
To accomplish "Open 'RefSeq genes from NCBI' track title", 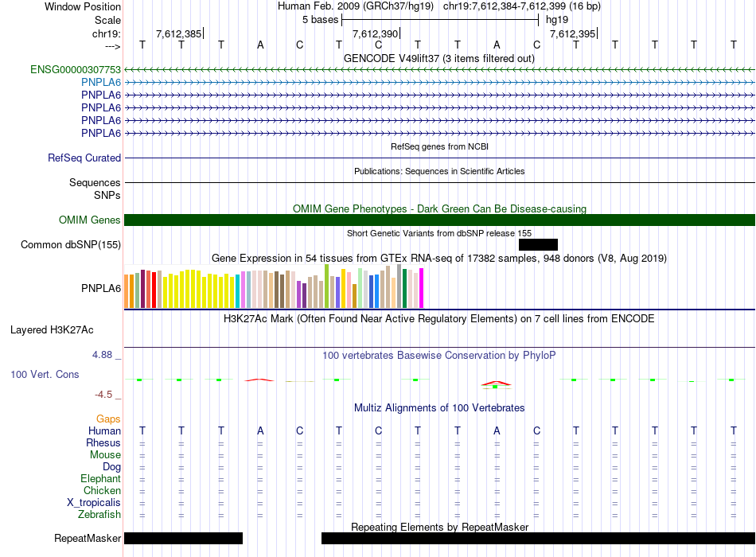I will (439, 146).
